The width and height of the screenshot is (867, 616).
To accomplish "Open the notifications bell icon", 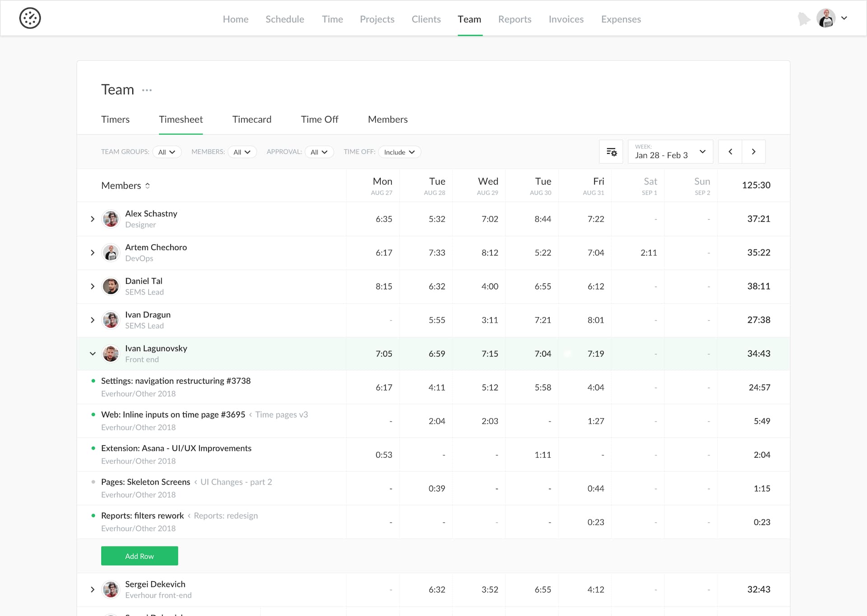I will [x=803, y=19].
